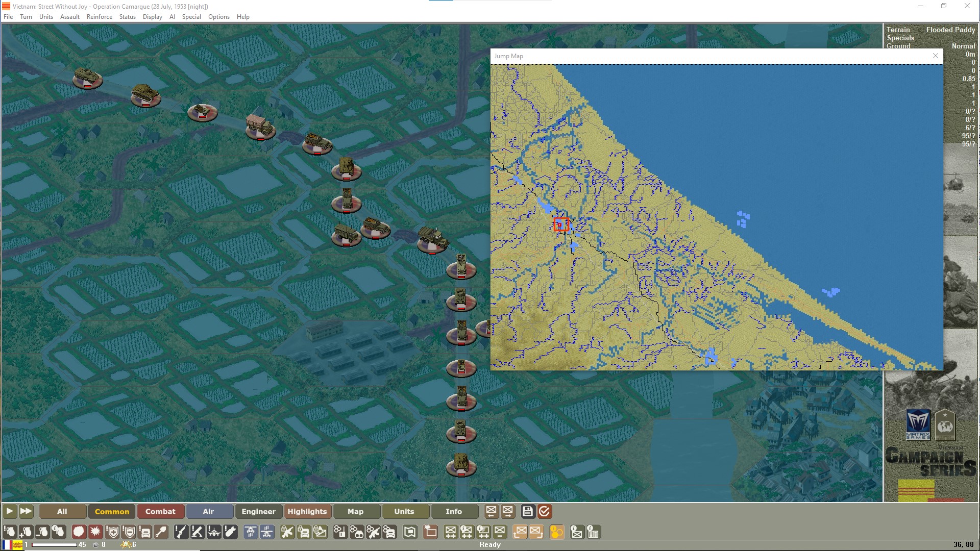Toggle the yellow hexagon info icon

[556, 532]
